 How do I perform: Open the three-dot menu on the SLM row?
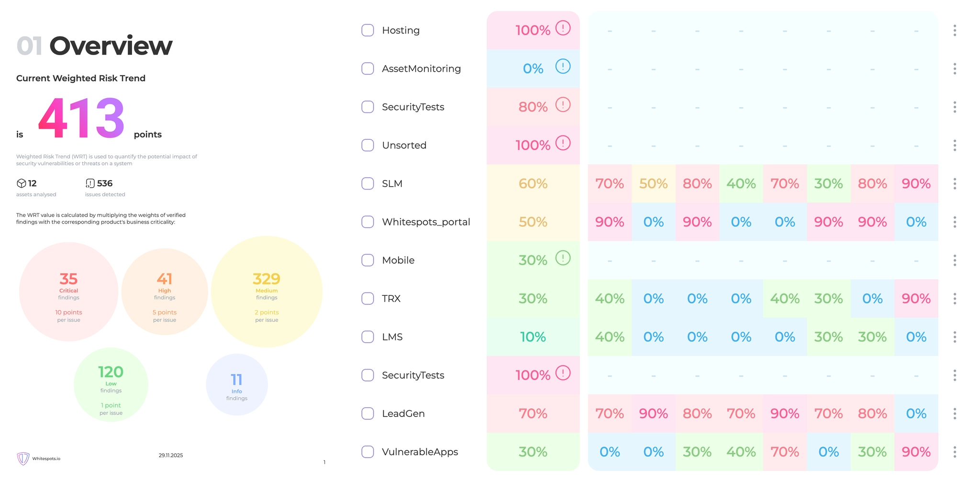[x=955, y=183]
